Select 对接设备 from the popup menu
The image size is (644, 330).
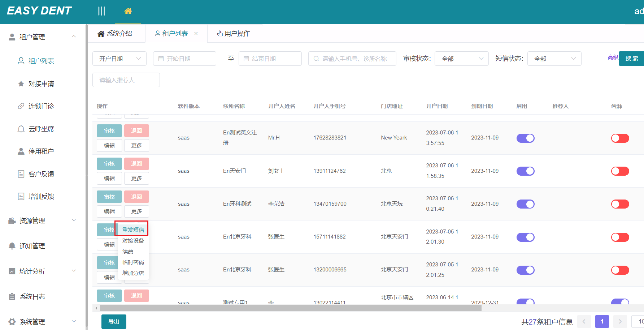tap(133, 240)
